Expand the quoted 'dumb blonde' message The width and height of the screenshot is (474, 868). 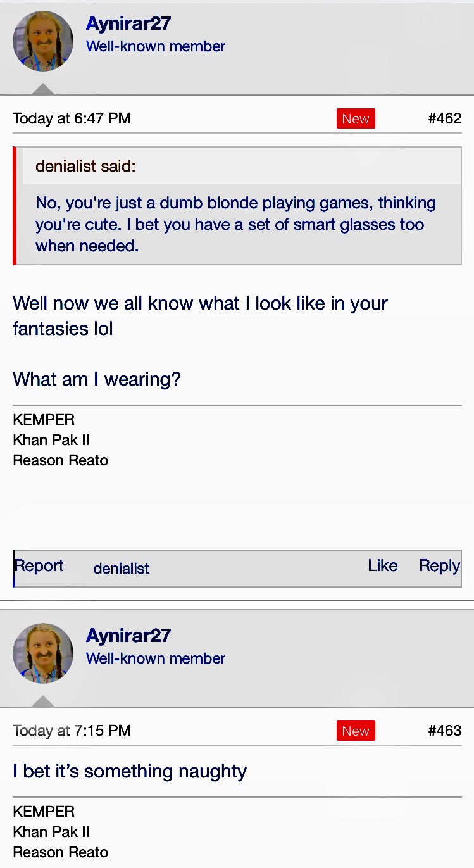coord(235,224)
